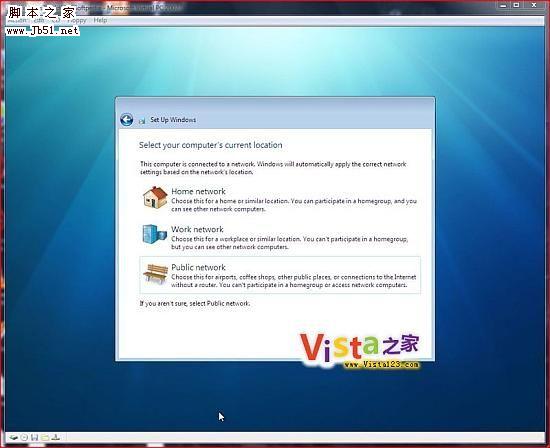
Task: Open the Help menu of Virtual PC
Action: pos(100,20)
